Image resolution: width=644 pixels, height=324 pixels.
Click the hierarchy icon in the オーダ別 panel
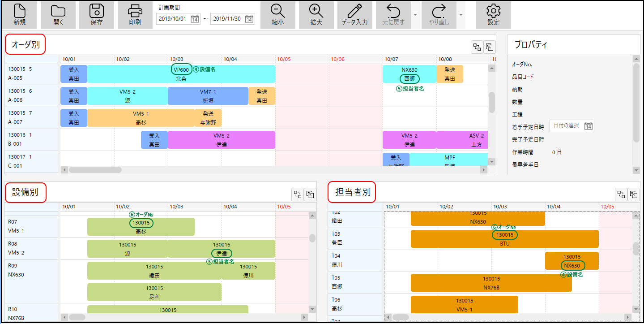tap(477, 47)
